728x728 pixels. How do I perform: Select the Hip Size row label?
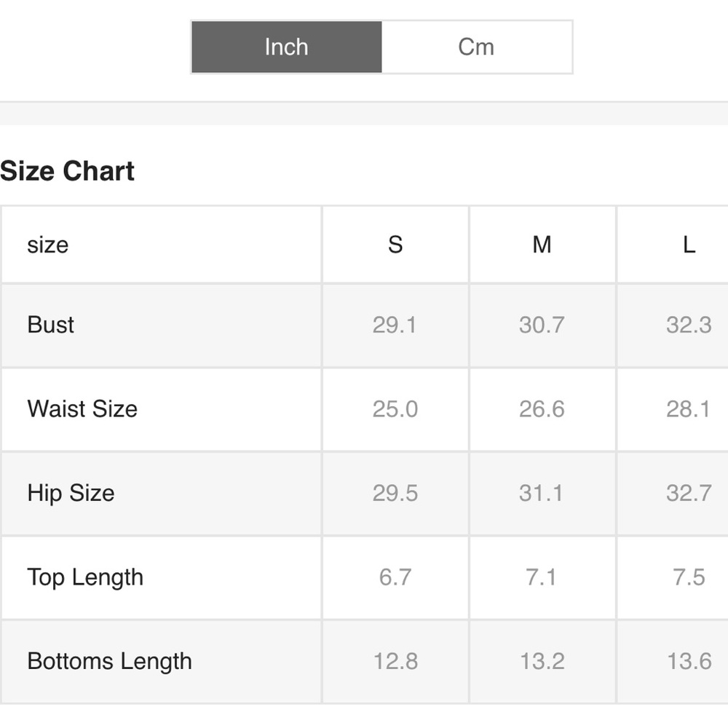[x=71, y=493]
